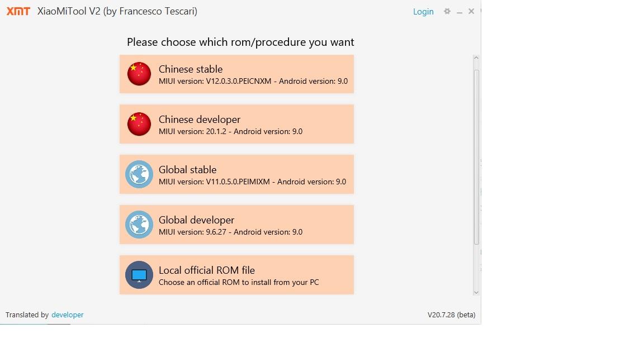Close the XiaoMiTool window
Screen dimensions: 644x362
[x=471, y=11]
